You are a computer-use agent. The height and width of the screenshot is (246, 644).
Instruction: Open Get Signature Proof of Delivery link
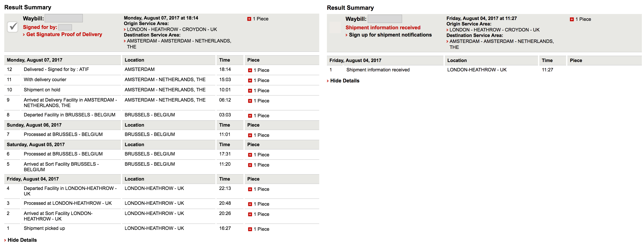coord(64,34)
